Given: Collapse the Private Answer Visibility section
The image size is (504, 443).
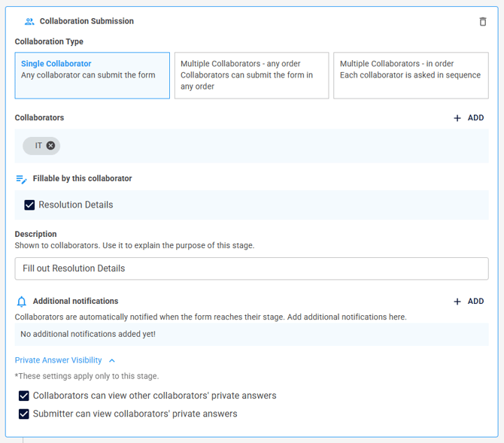Looking at the screenshot, I should [58, 360].
